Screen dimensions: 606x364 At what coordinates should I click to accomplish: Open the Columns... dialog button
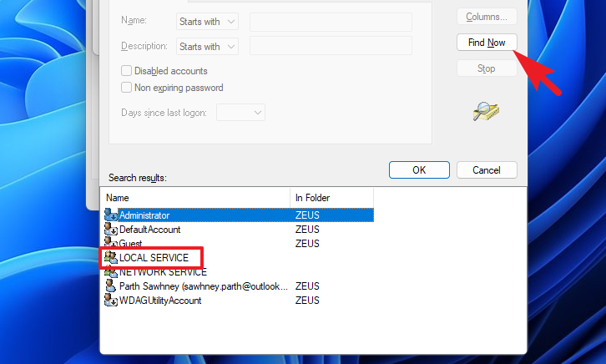[487, 17]
